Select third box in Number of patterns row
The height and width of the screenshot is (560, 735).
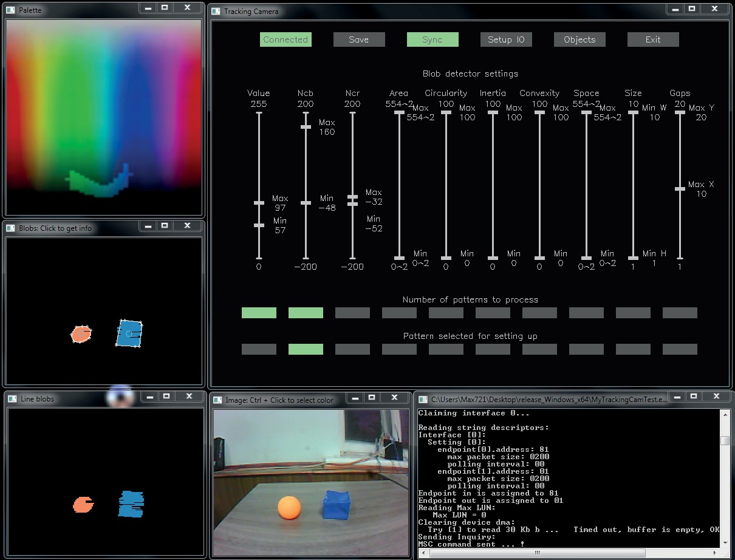pyautogui.click(x=352, y=313)
